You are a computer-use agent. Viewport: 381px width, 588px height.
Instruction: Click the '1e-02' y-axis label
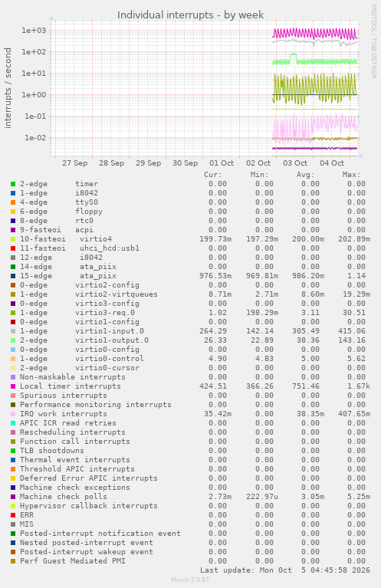[35, 138]
